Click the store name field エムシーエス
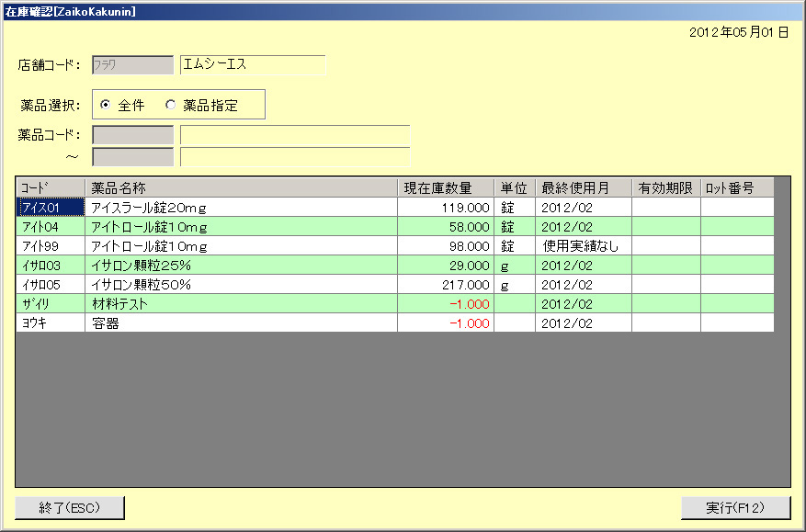This screenshot has height=532, width=806. 253,64
